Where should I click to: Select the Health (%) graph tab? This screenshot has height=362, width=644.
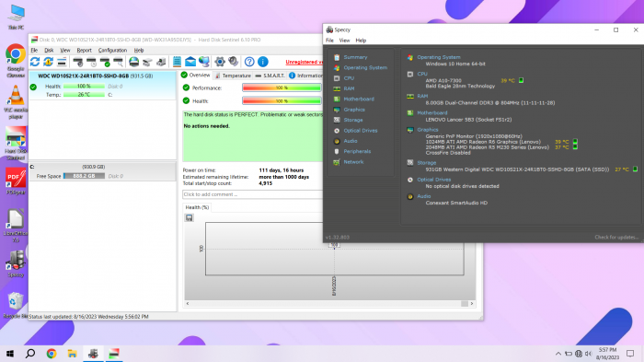(x=197, y=207)
